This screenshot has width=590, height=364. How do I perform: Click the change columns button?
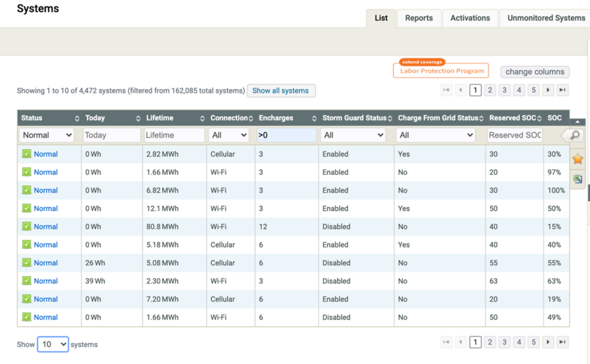(x=535, y=72)
